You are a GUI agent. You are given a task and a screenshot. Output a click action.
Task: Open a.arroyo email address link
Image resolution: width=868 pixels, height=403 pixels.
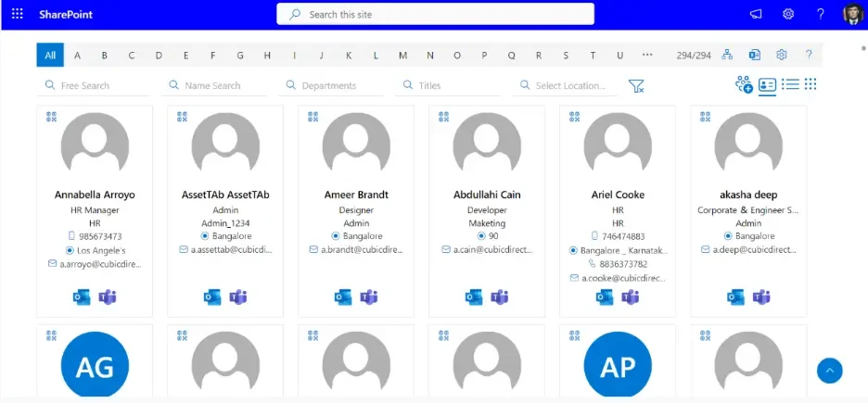click(100, 264)
